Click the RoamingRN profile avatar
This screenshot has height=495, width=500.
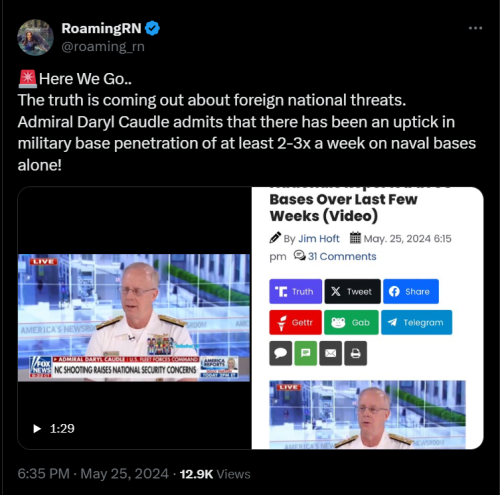35,37
